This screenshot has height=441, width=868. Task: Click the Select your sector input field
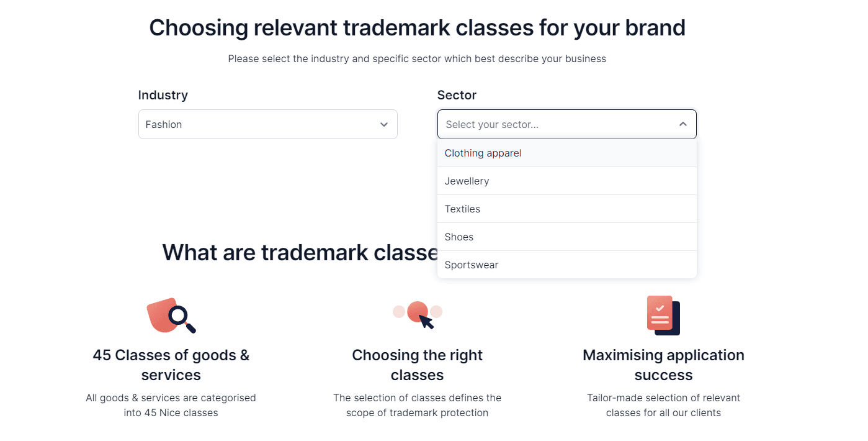pos(567,124)
